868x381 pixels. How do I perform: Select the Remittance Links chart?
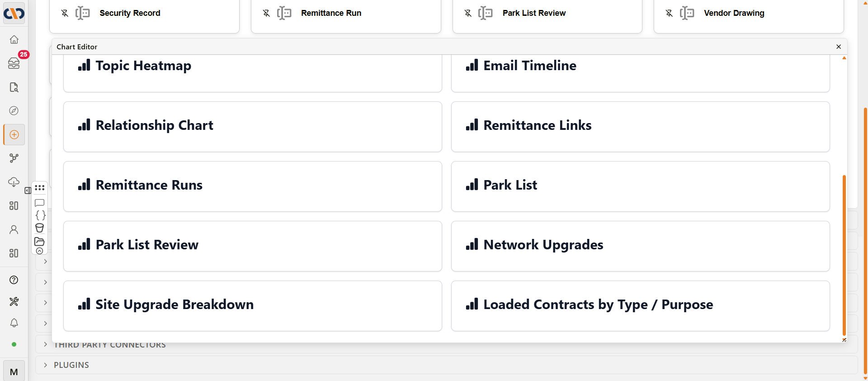(x=641, y=127)
